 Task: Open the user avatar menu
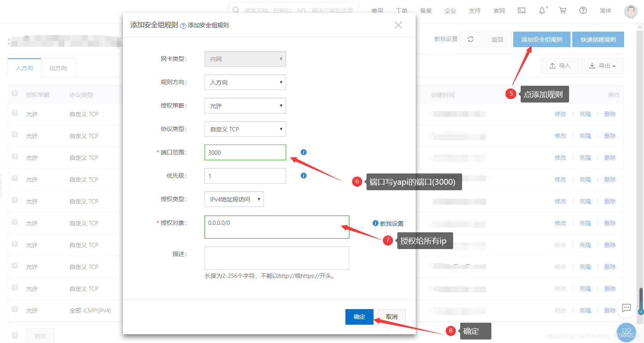tap(631, 11)
